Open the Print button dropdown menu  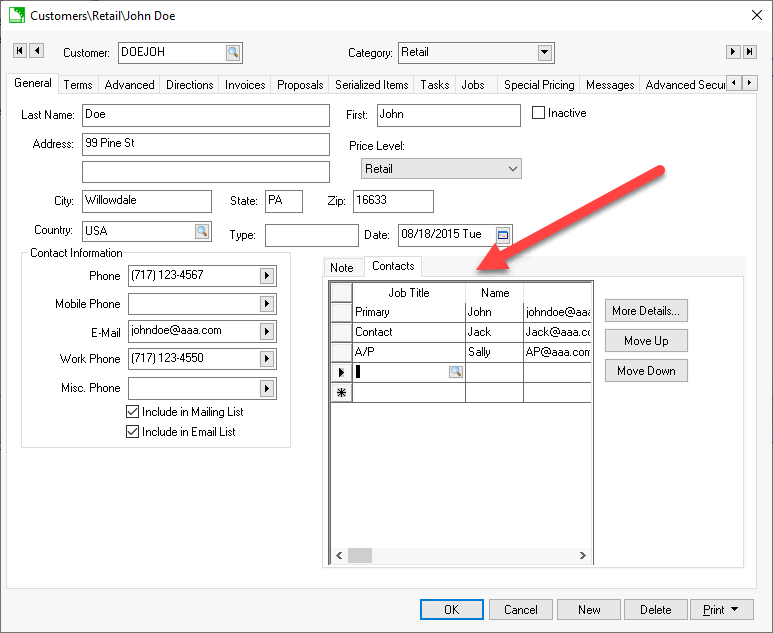pyautogui.click(x=736, y=609)
